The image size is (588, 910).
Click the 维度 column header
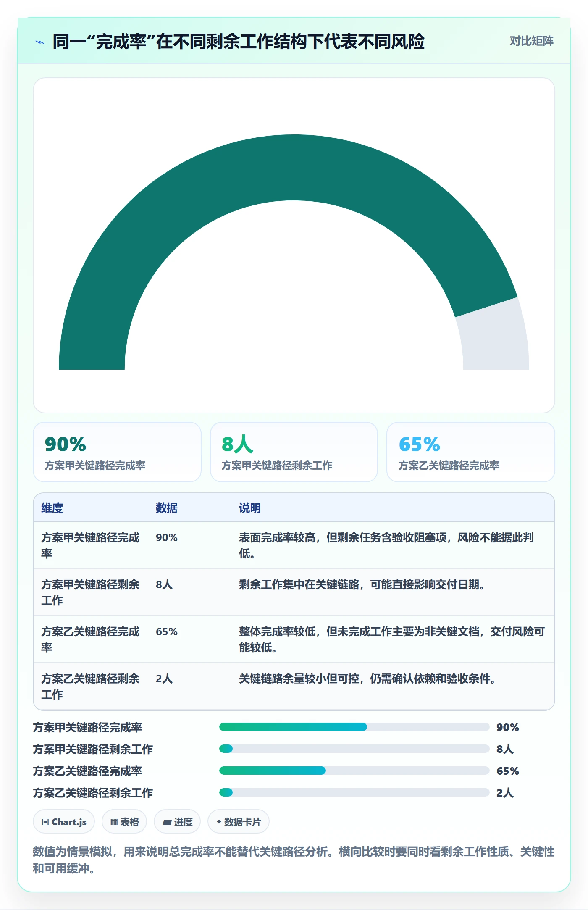(x=52, y=508)
